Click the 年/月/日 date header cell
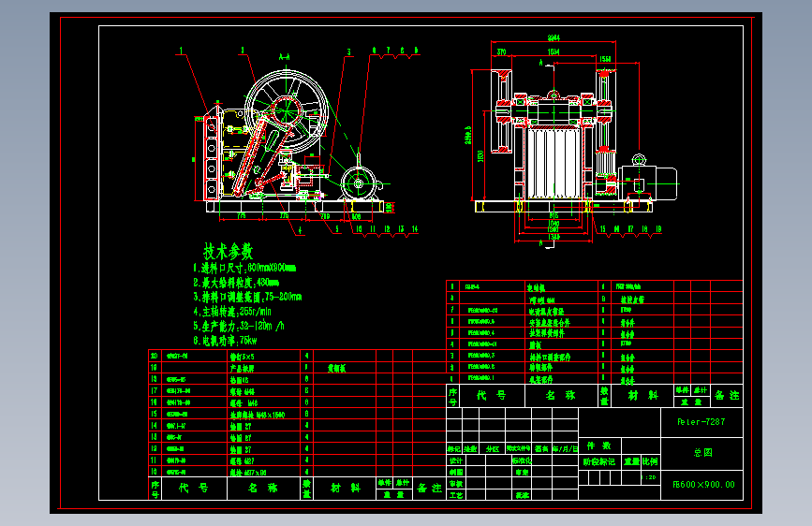The height and width of the screenshot is (526, 812). pyautogui.click(x=565, y=449)
